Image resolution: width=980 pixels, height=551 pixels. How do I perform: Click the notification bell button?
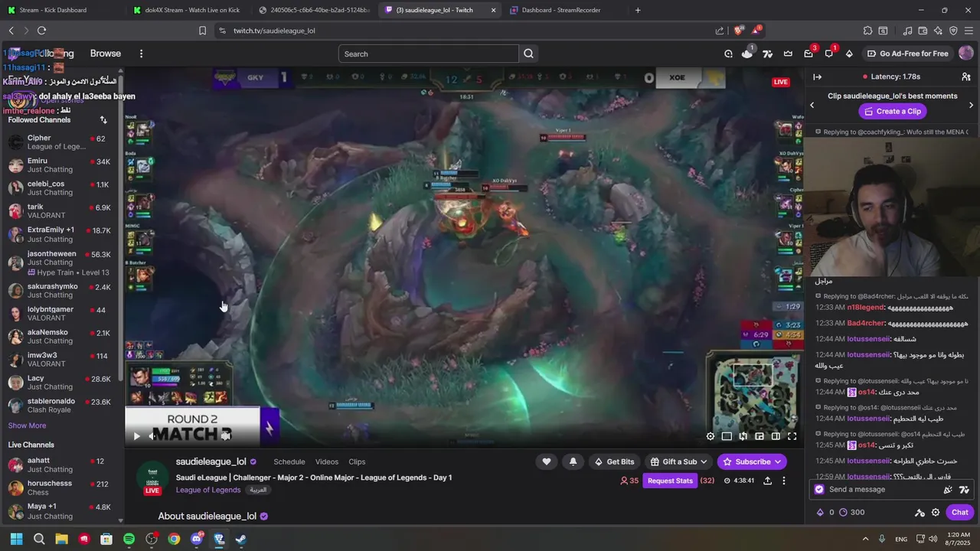click(573, 461)
